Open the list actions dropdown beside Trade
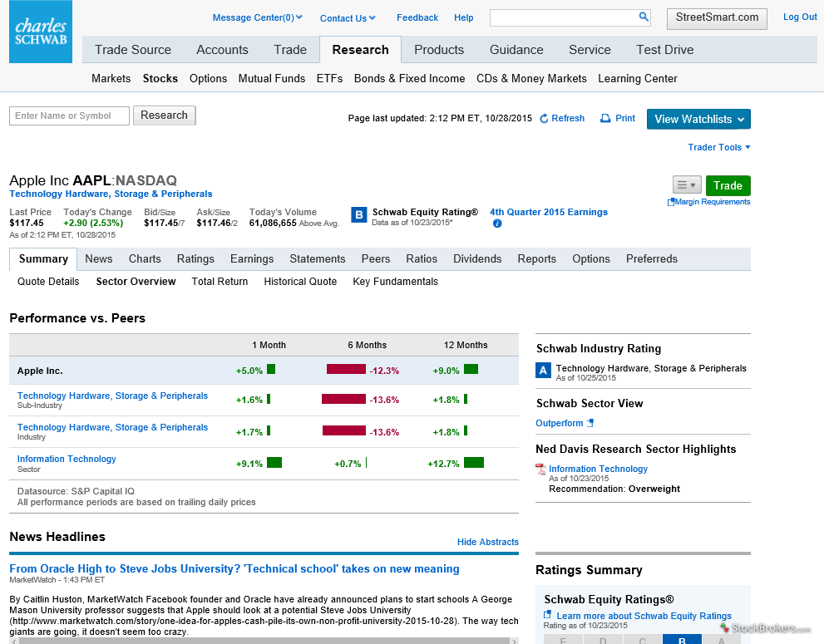824x644 pixels. pyautogui.click(x=687, y=185)
